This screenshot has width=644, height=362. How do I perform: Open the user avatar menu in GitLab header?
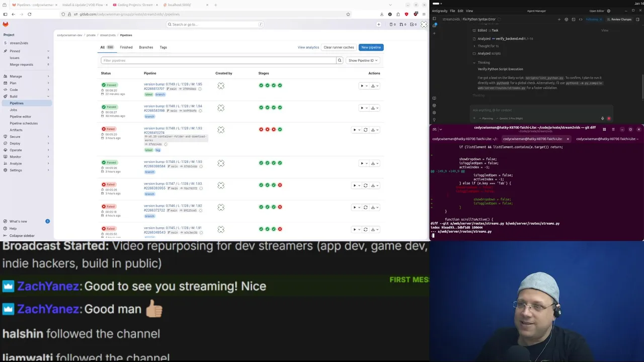424,24
